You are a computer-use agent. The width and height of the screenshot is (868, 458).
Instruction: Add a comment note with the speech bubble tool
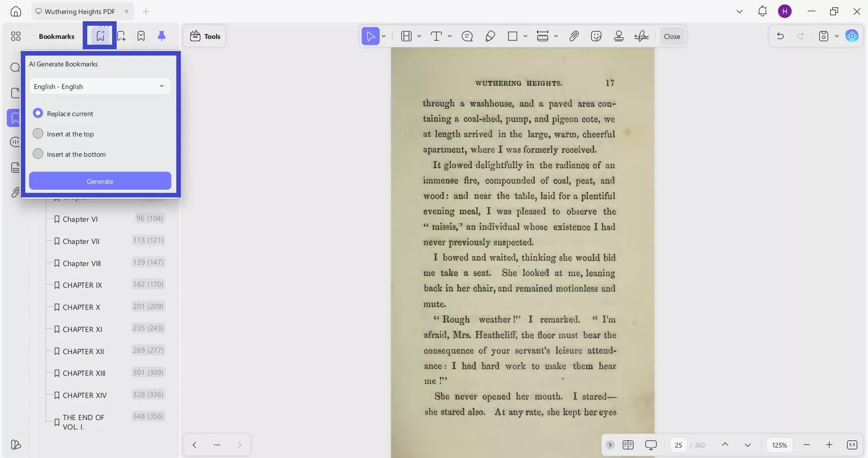[467, 36]
